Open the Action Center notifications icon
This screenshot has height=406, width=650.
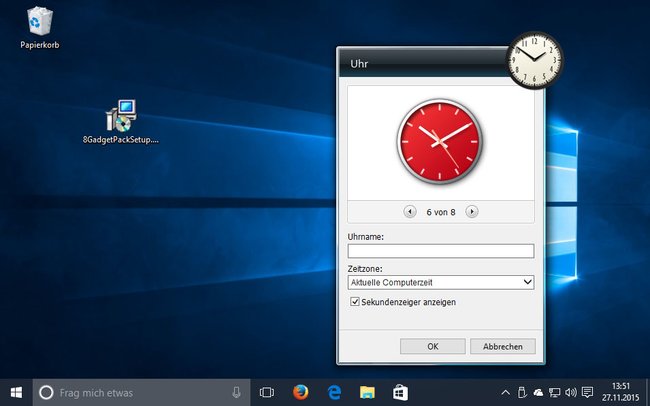587,392
